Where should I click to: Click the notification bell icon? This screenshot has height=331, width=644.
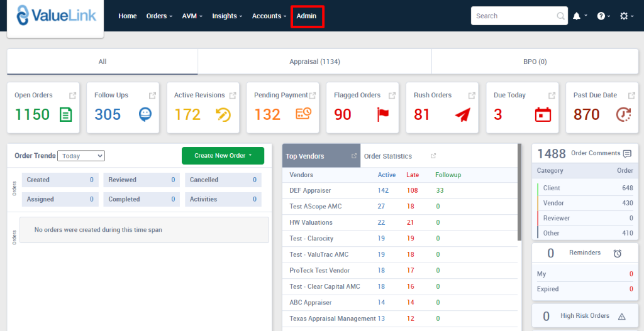[577, 16]
